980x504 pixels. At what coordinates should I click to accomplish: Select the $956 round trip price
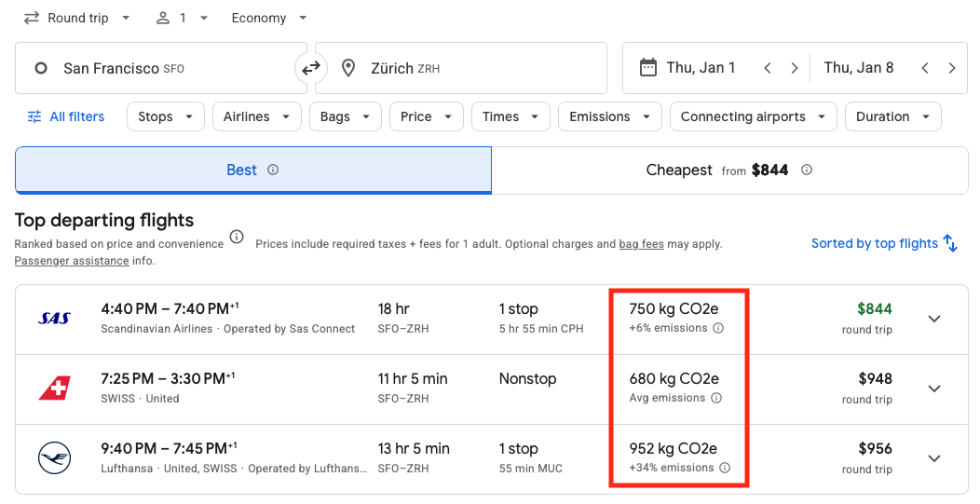[875, 449]
